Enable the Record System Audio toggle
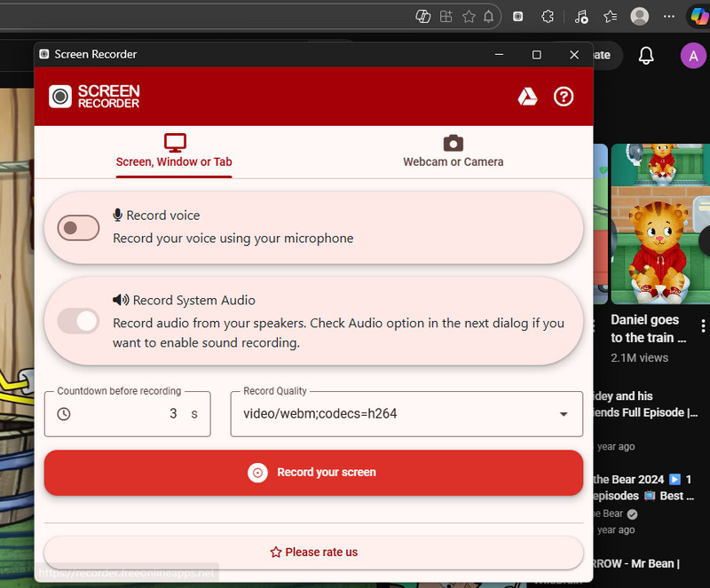The width and height of the screenshot is (710, 588). click(x=78, y=322)
